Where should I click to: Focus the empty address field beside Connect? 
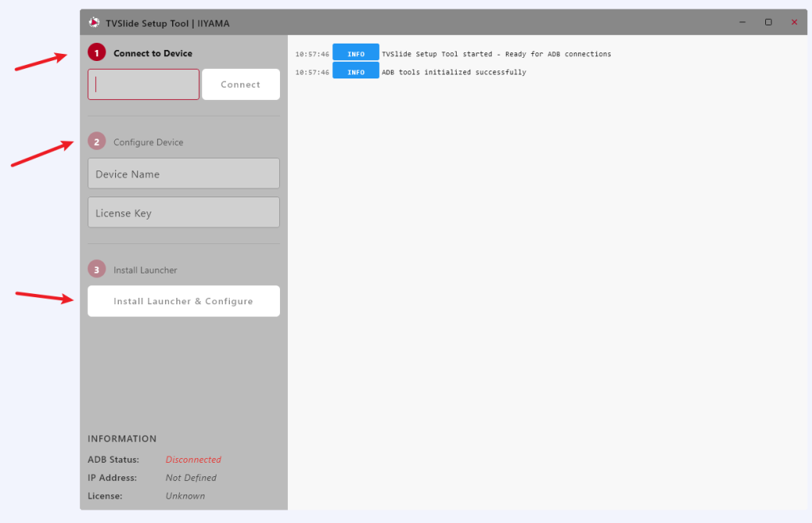pyautogui.click(x=144, y=85)
